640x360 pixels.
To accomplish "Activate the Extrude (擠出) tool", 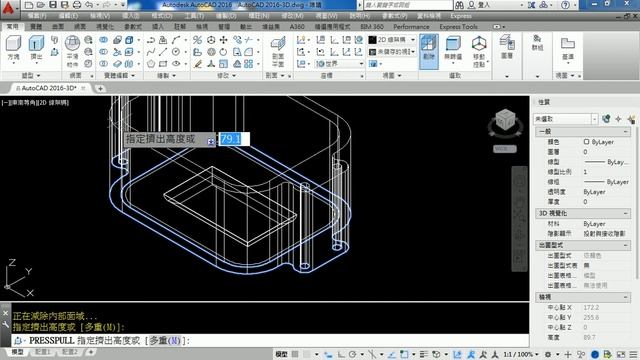I will [x=36, y=49].
